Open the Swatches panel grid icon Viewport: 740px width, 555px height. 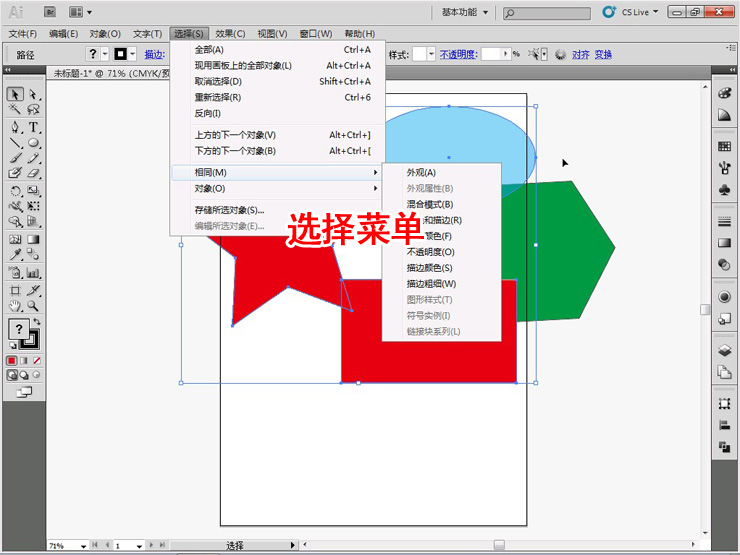point(724,146)
